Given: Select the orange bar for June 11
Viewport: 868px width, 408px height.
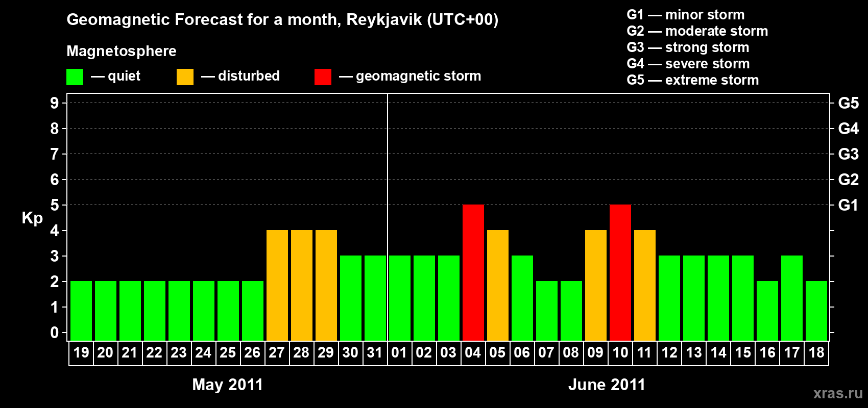Looking at the screenshot, I should pos(645,285).
